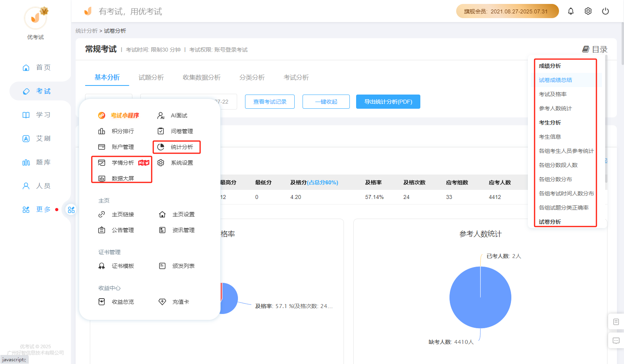This screenshot has height=364, width=624.
Task: Open 学习 in sidebar
Action: pyautogui.click(x=36, y=115)
